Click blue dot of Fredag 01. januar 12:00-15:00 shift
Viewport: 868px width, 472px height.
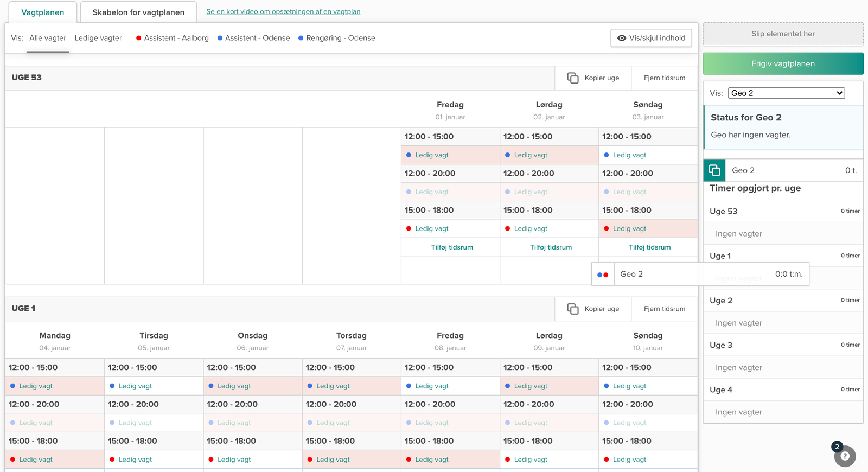(x=409, y=155)
